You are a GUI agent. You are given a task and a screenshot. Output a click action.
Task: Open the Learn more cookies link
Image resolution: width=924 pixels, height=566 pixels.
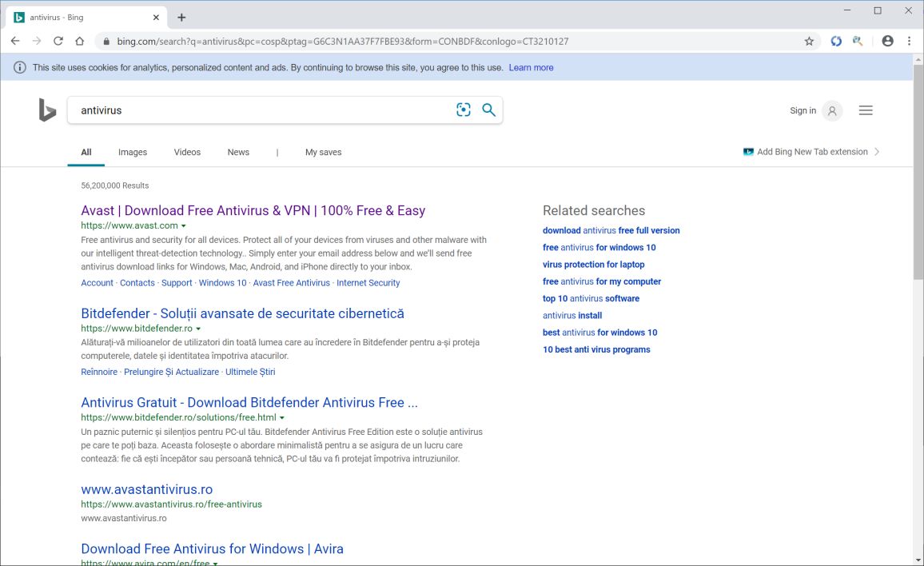(531, 68)
